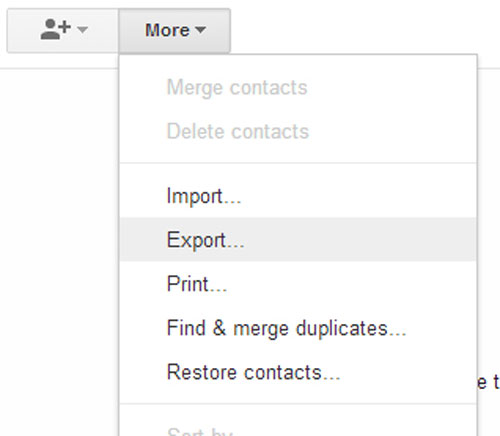Add a new contact via person icon

point(56,30)
